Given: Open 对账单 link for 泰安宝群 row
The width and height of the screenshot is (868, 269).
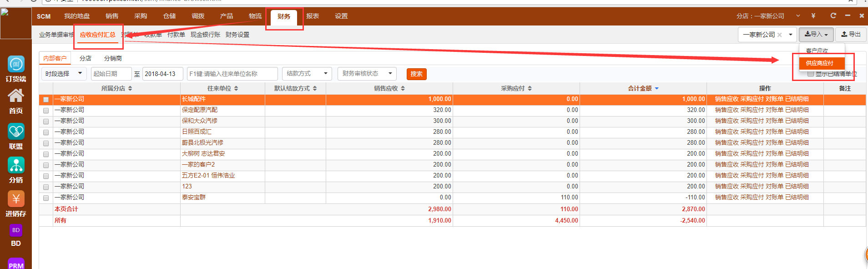Looking at the screenshot, I should pos(774,198).
